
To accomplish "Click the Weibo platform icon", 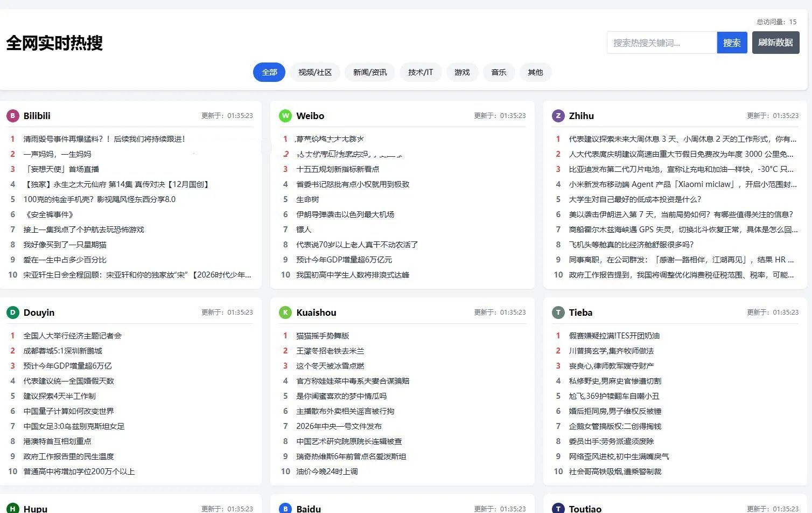I will [x=285, y=115].
